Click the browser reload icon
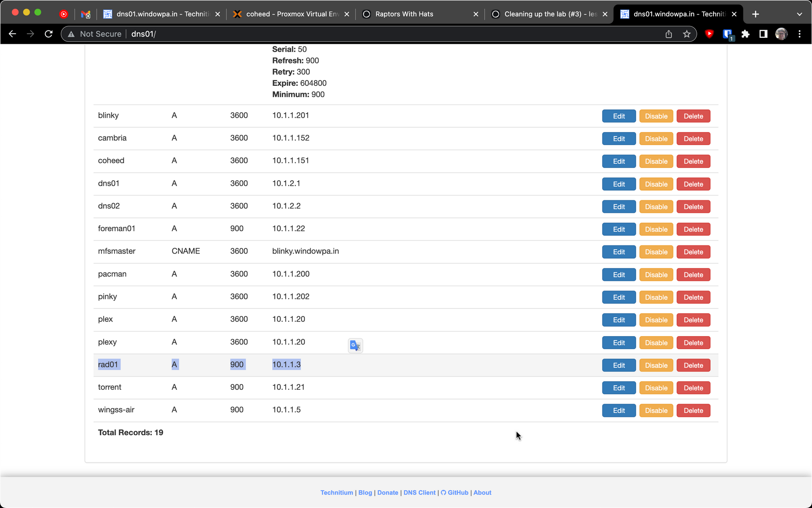This screenshot has height=508, width=812. [49, 34]
